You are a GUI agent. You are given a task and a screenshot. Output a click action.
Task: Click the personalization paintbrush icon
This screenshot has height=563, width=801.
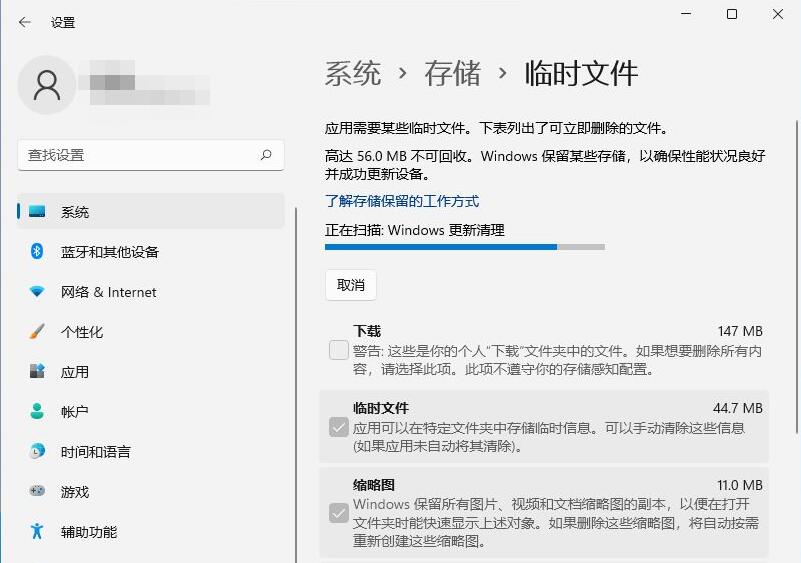point(37,332)
